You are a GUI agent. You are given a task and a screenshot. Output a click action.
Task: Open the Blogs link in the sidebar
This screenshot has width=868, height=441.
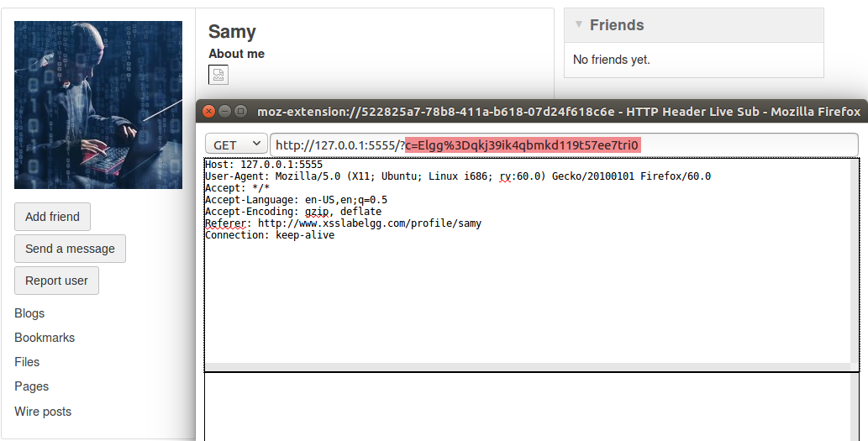click(29, 313)
